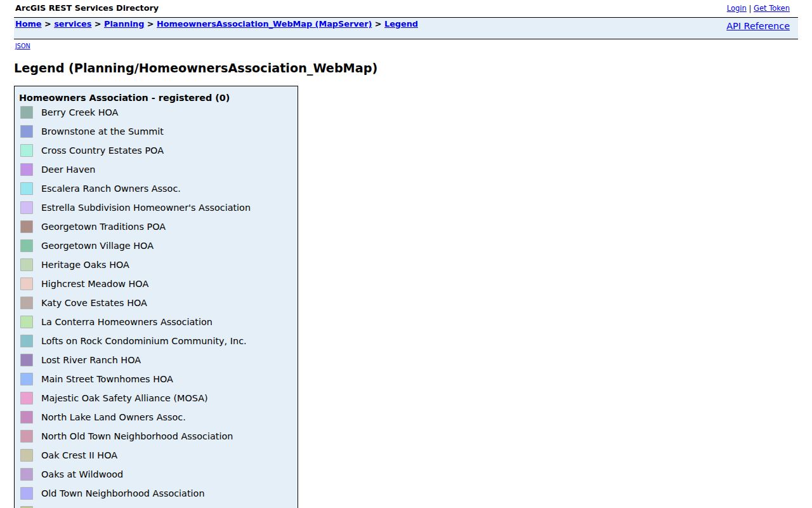Select 'Majestic Oak Safety Alliance (MOSA)' label
Screen dimensions: 812x508
coord(124,398)
